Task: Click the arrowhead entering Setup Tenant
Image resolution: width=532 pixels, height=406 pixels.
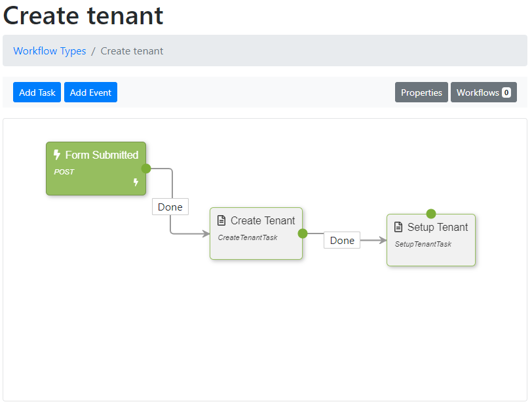Action: point(383,240)
